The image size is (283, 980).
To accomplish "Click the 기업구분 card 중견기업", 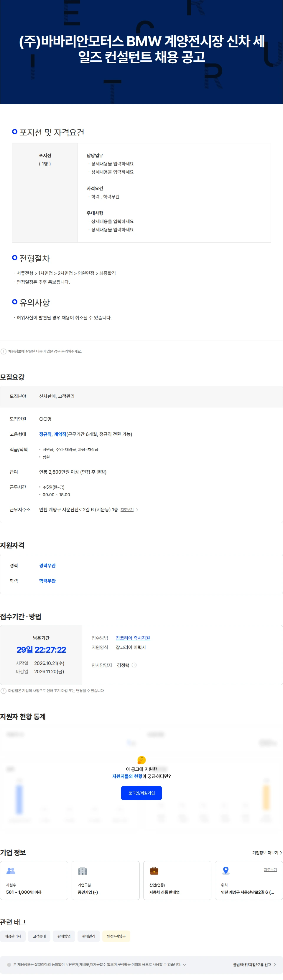I will [x=106, y=880].
